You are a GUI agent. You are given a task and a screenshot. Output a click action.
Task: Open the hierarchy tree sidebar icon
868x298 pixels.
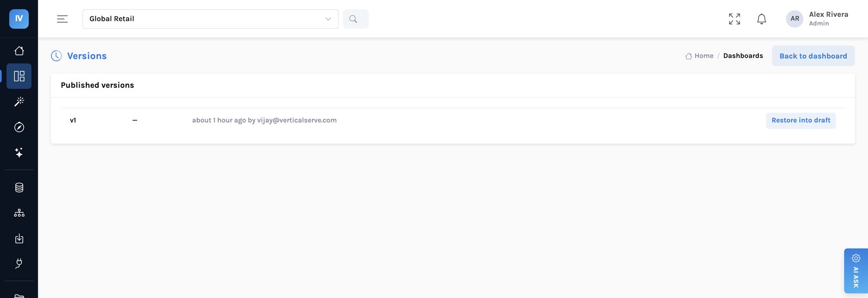point(19,213)
